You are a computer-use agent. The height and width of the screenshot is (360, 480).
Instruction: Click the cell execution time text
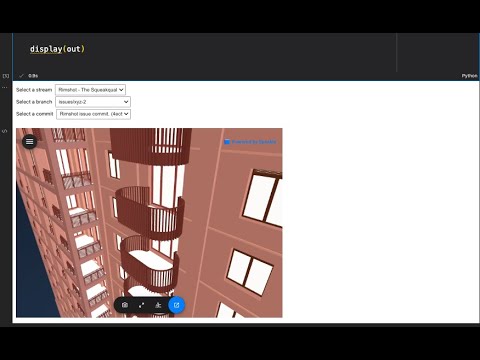(x=33, y=76)
